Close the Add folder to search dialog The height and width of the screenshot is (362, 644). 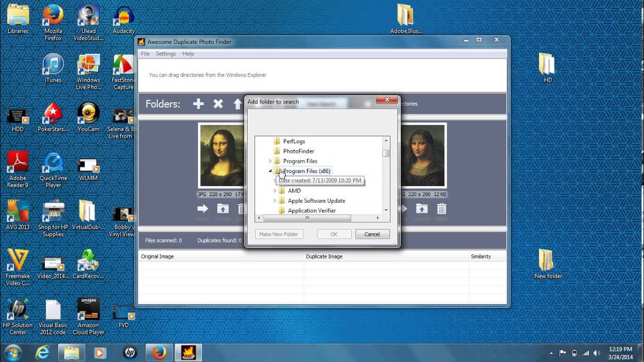(x=387, y=100)
